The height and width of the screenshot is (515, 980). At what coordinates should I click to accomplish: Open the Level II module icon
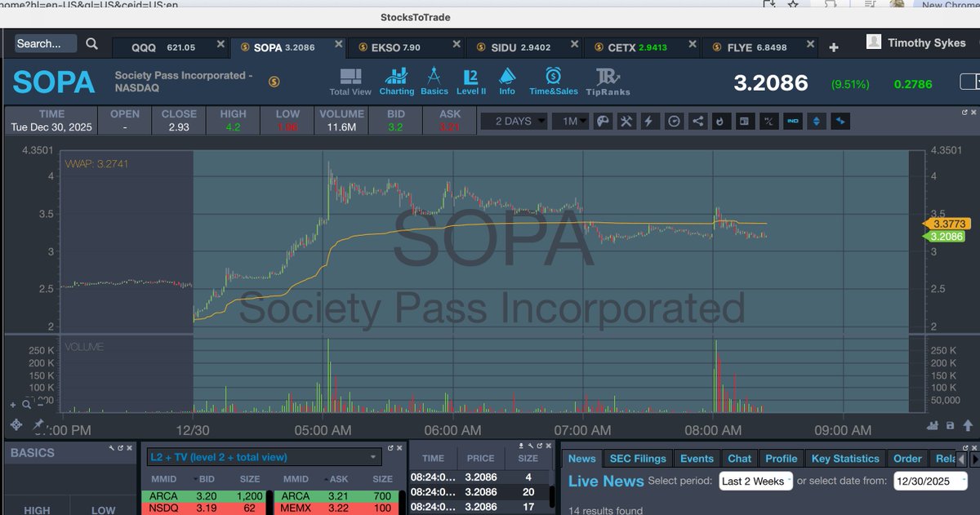coord(470,78)
